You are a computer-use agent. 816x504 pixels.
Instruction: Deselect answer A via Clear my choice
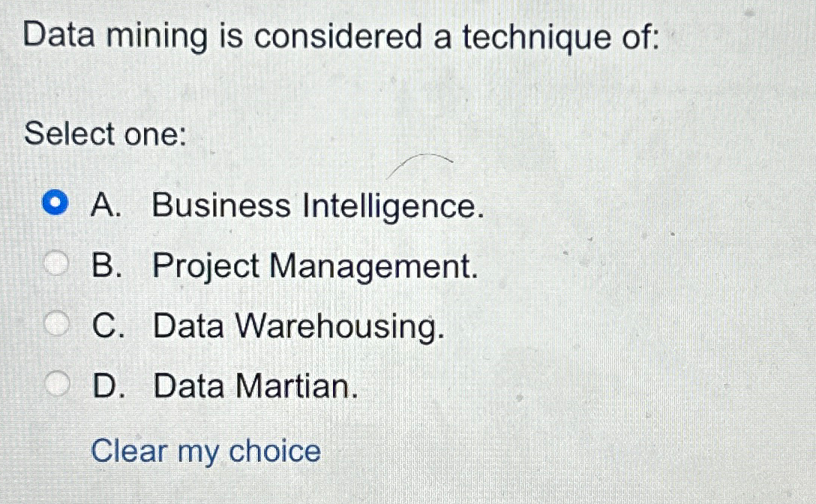click(205, 450)
